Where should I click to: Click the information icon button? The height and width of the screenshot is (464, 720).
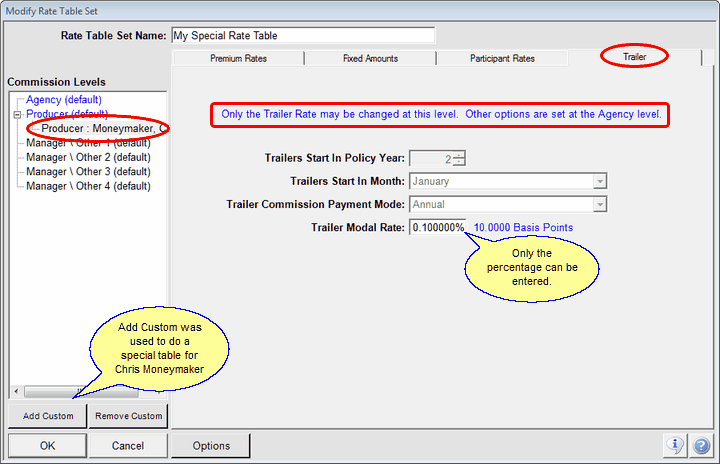tap(675, 445)
